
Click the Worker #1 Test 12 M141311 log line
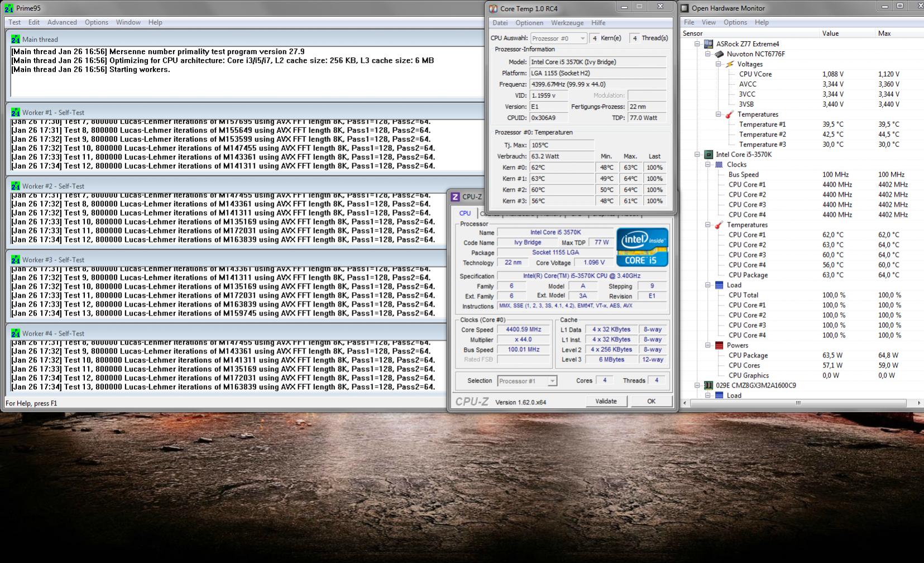coord(223,166)
